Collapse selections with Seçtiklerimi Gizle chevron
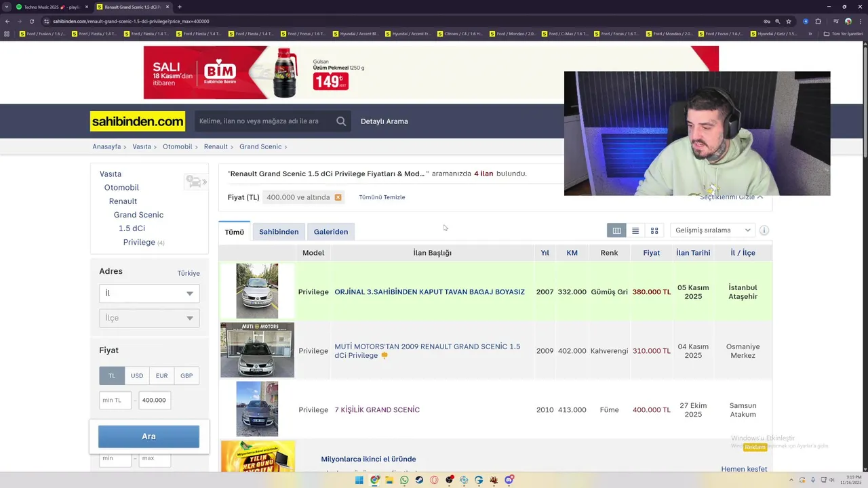 pos(759,197)
